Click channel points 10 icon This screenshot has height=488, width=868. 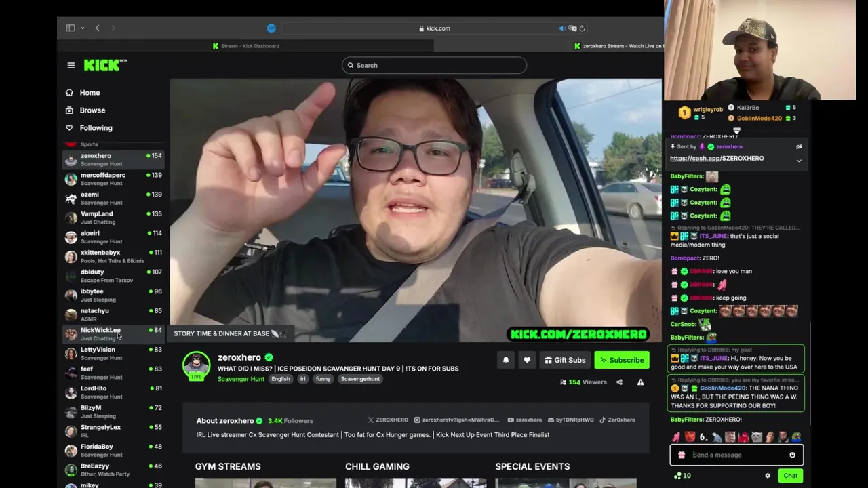pos(681,476)
